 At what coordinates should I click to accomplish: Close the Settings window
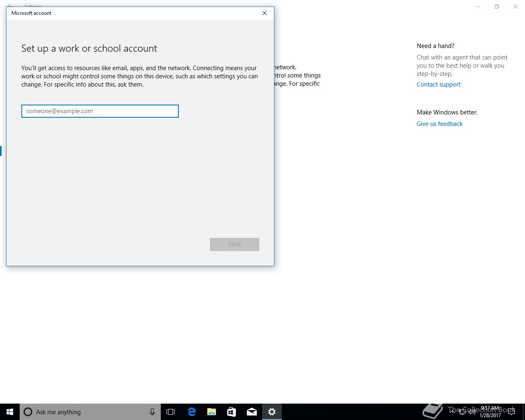pos(516,7)
